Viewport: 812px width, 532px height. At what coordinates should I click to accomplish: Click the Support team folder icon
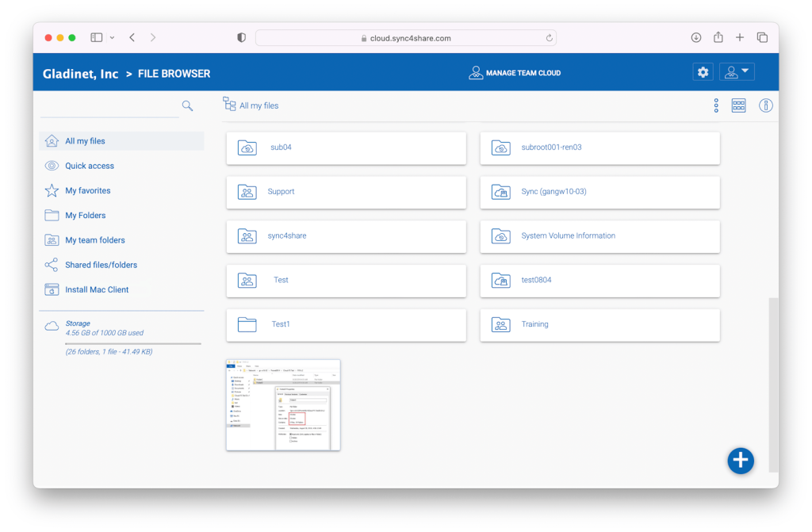pyautogui.click(x=247, y=192)
